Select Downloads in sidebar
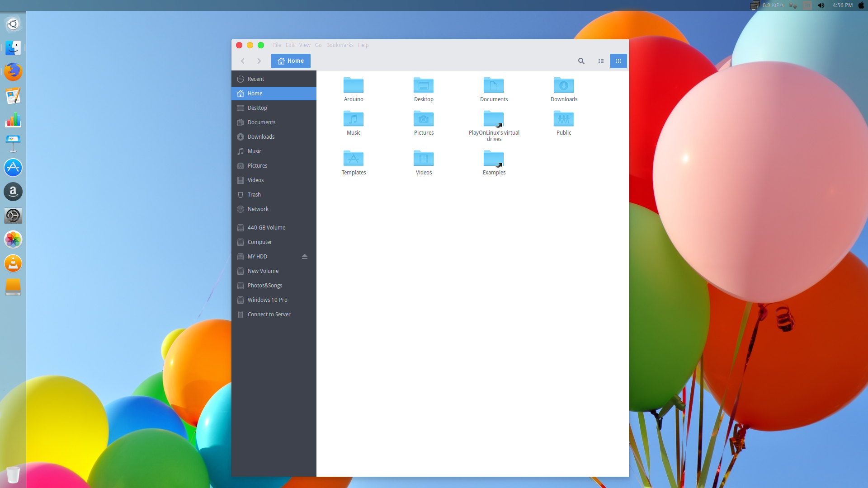This screenshot has height=488, width=868. click(x=274, y=137)
